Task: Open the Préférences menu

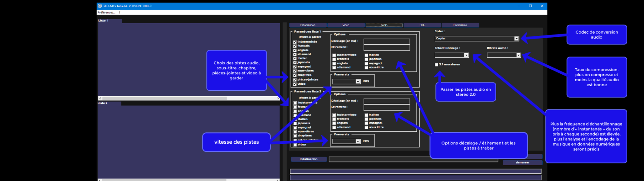Action: 106,13
